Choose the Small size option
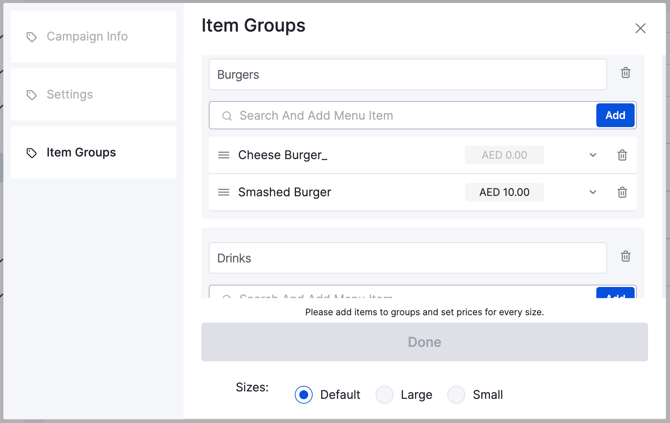Viewport: 670px width, 423px height. pyautogui.click(x=456, y=395)
